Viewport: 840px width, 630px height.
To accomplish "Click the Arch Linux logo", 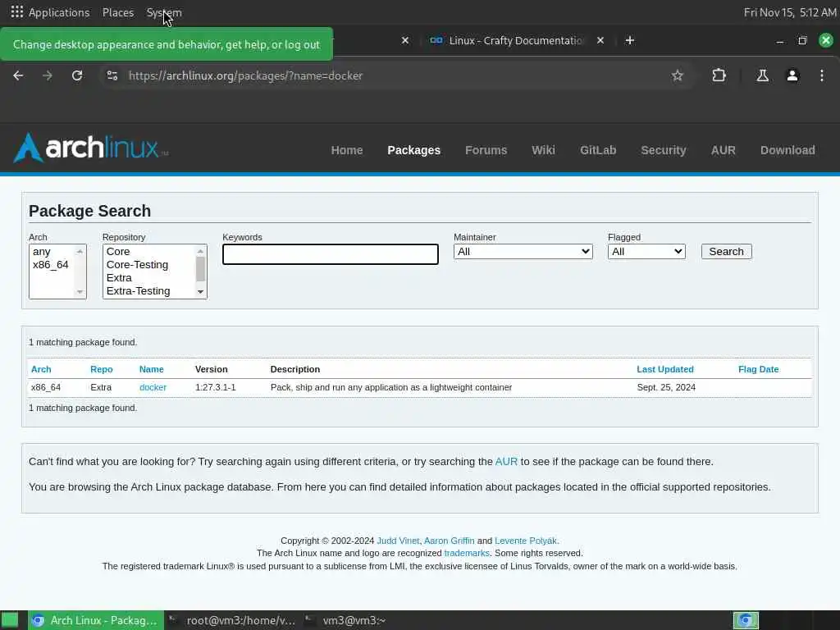I will [x=90, y=148].
